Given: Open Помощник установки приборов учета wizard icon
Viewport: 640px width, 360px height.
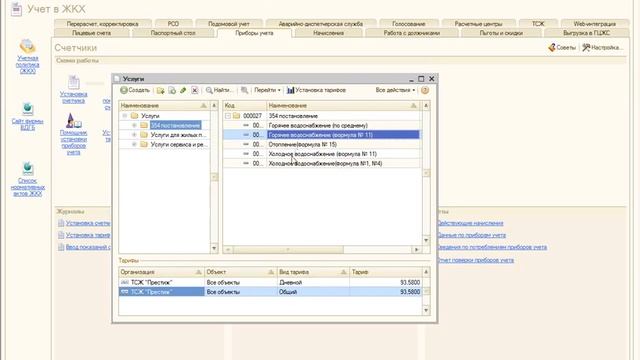Looking at the screenshot, I should coord(73,121).
